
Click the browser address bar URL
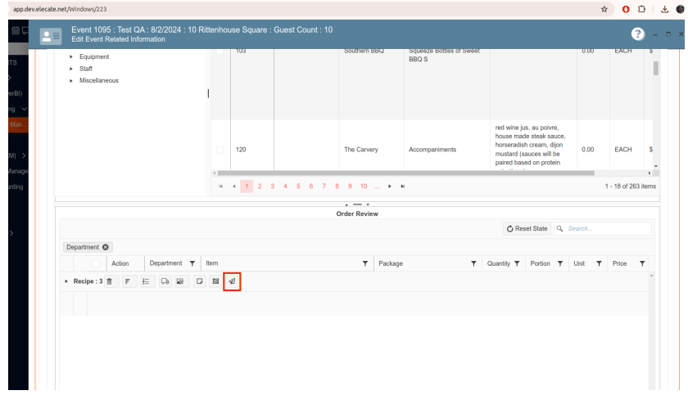[60, 9]
